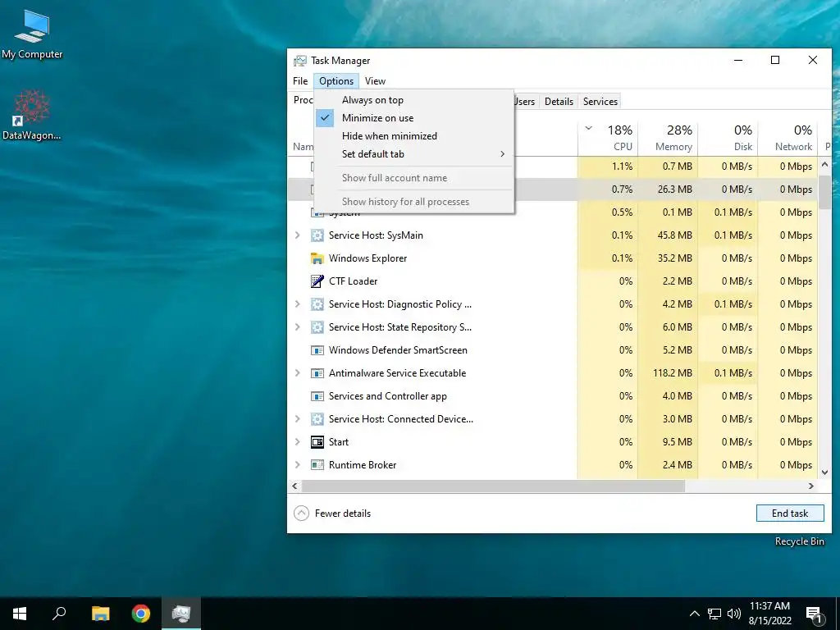Open the Windows Start menu button
The height and width of the screenshot is (630, 840).
(x=20, y=614)
